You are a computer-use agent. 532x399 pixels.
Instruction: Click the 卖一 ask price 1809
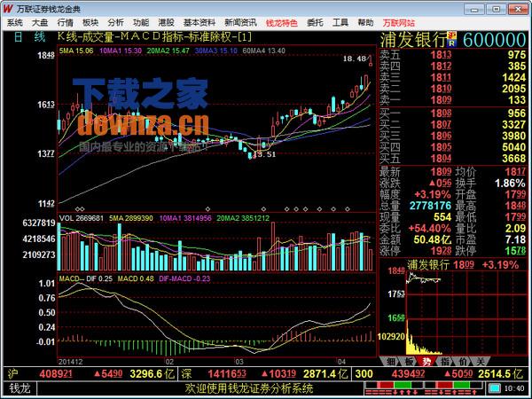coord(441,100)
